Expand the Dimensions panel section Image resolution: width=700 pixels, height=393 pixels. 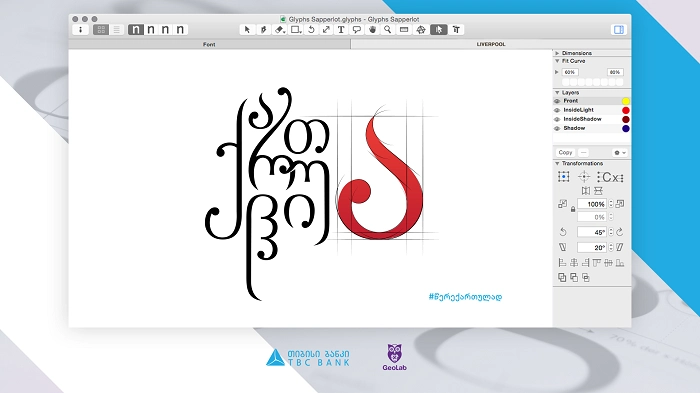[x=557, y=53]
